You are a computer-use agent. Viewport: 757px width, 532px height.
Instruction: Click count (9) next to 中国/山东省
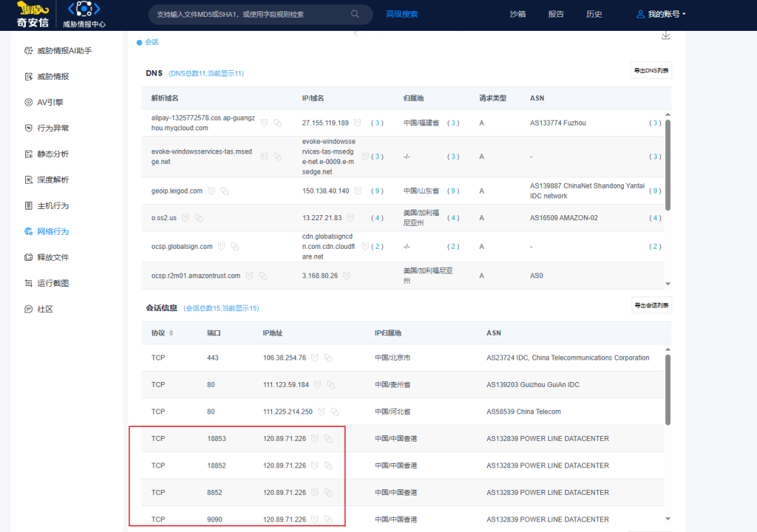453,191
